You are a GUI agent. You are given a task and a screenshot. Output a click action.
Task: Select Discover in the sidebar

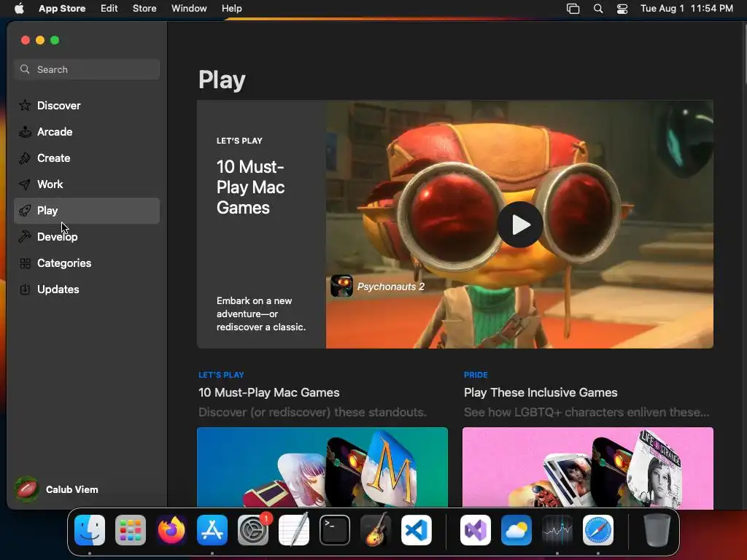[x=87, y=105]
